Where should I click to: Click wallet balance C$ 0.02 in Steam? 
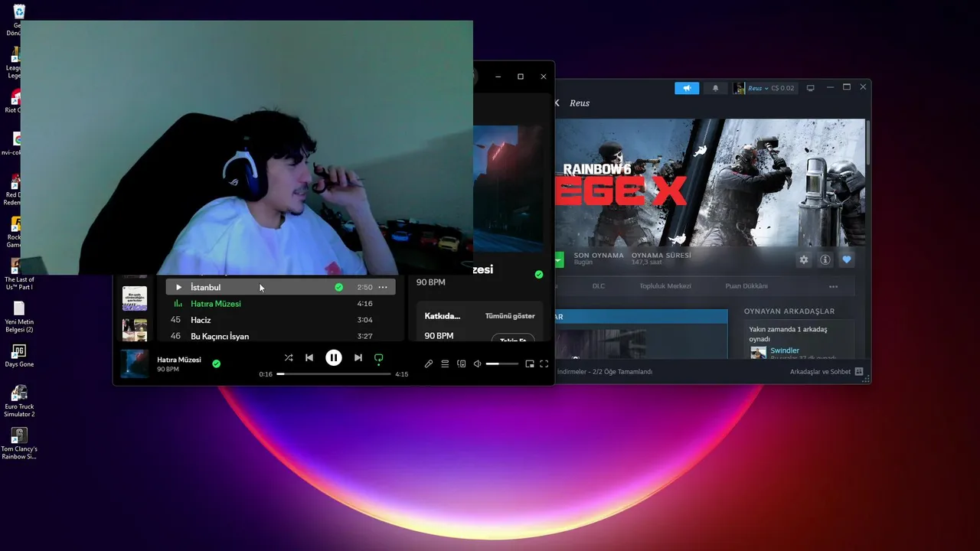tap(782, 88)
